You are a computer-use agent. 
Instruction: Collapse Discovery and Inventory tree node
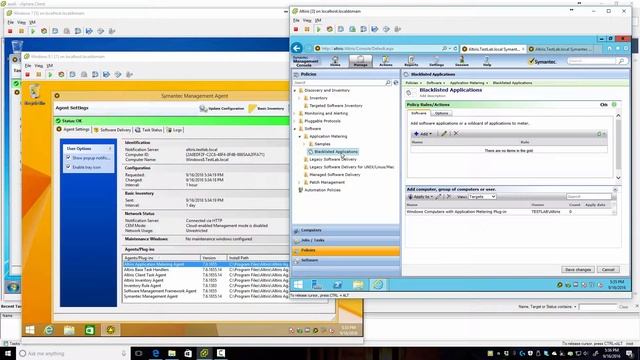pyautogui.click(x=295, y=90)
